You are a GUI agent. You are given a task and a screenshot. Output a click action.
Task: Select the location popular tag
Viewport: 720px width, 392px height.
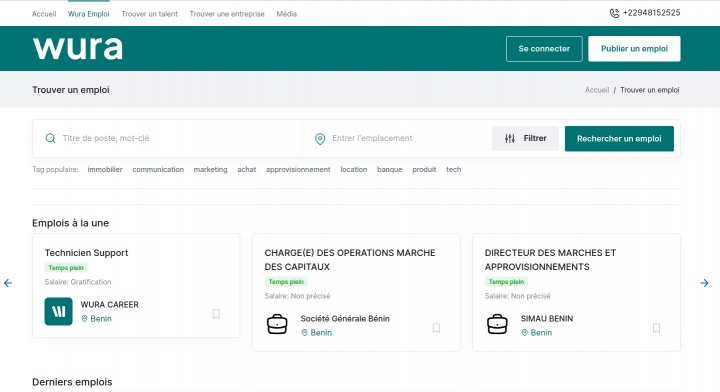[x=354, y=169]
